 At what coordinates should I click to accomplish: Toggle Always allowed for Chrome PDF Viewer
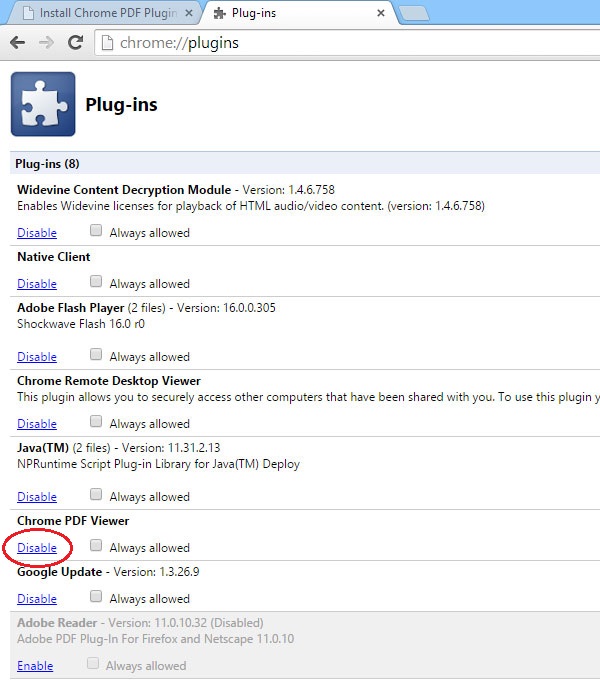click(x=96, y=546)
